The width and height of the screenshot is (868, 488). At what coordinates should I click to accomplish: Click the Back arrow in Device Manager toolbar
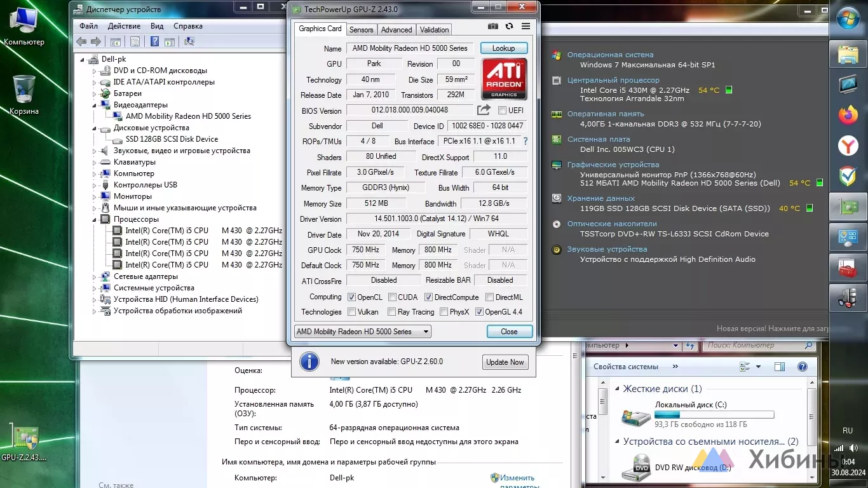pos(81,42)
